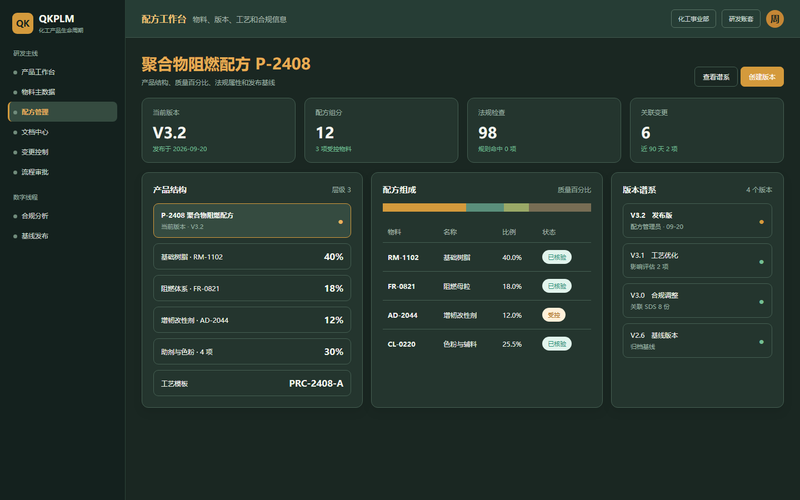Open the V3.0 合规调整 version card
This screenshot has width=800, height=500.
[697, 301]
